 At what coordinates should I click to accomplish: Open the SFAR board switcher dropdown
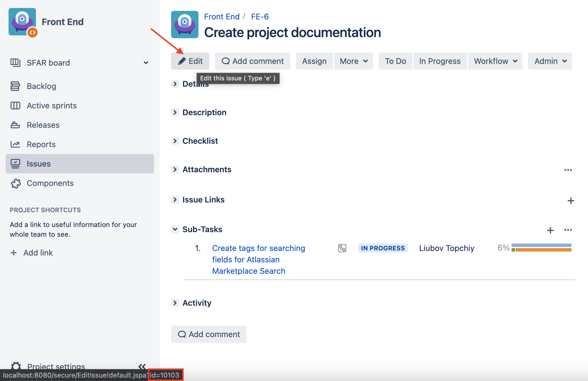(146, 63)
